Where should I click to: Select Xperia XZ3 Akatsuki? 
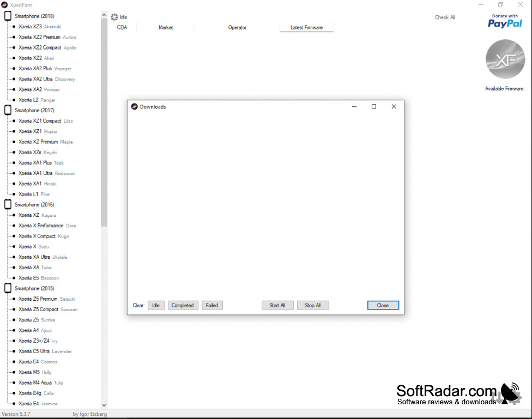click(x=40, y=27)
